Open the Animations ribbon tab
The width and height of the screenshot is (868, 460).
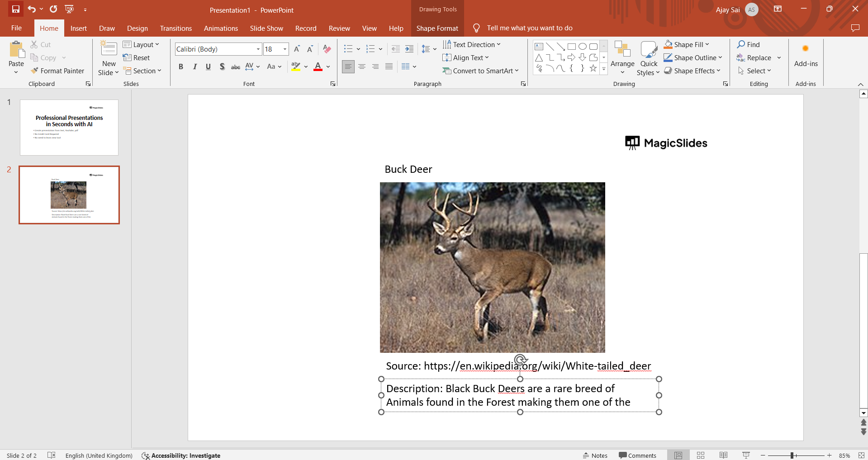pyautogui.click(x=221, y=28)
